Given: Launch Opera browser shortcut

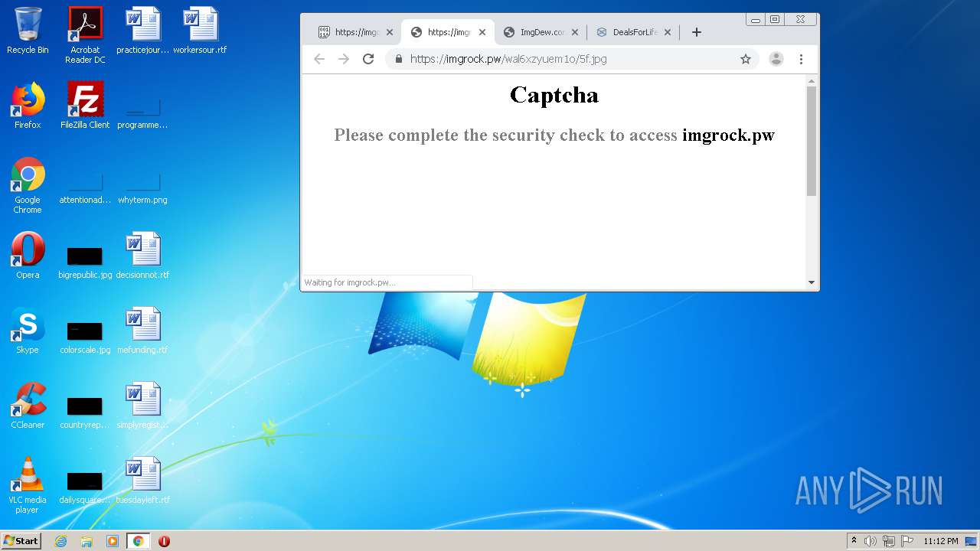Looking at the screenshot, I should click(28, 256).
